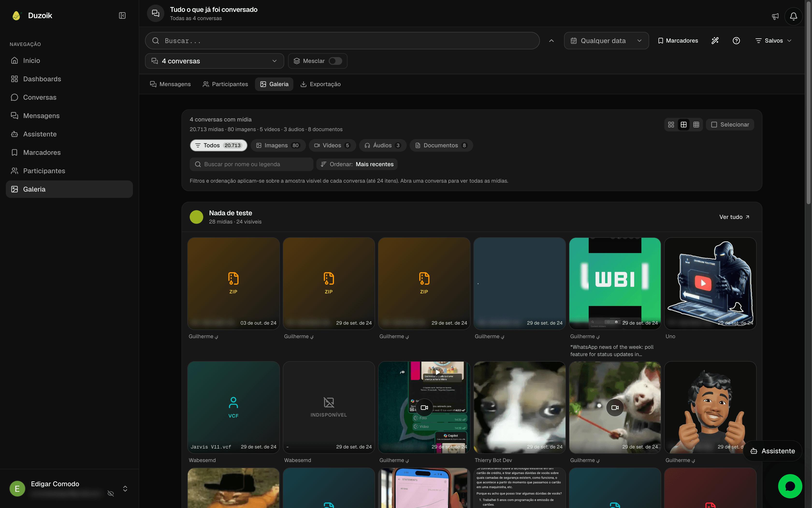Filter gallery by Áudios
812x508 pixels.
pos(383,145)
